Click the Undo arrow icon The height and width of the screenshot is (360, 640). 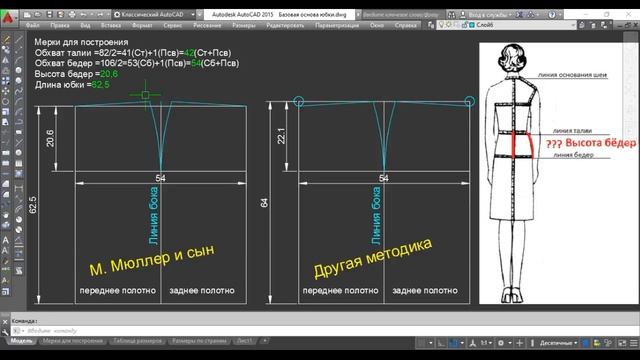click(x=83, y=15)
